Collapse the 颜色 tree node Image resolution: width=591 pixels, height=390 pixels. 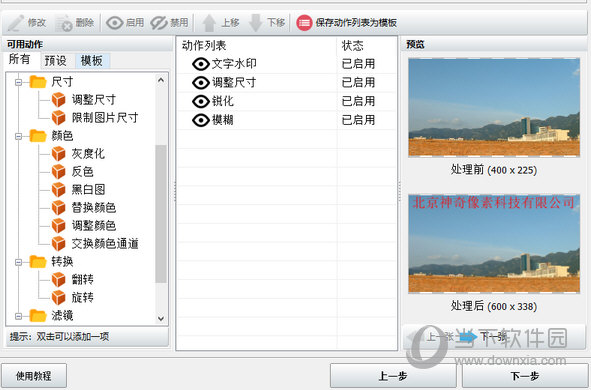(18, 136)
